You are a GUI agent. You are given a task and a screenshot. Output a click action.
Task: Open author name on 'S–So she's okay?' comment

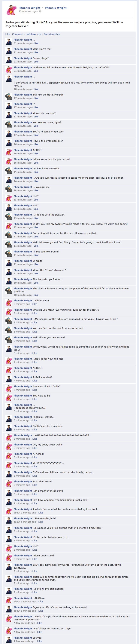23,482
